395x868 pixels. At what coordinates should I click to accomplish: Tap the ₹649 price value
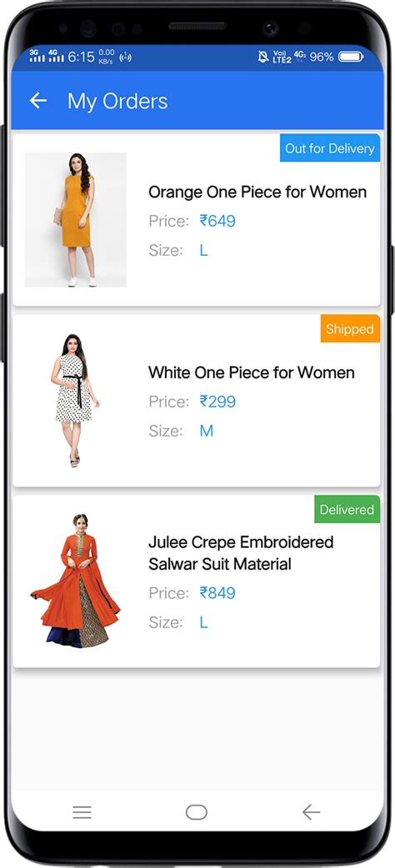coord(217,221)
